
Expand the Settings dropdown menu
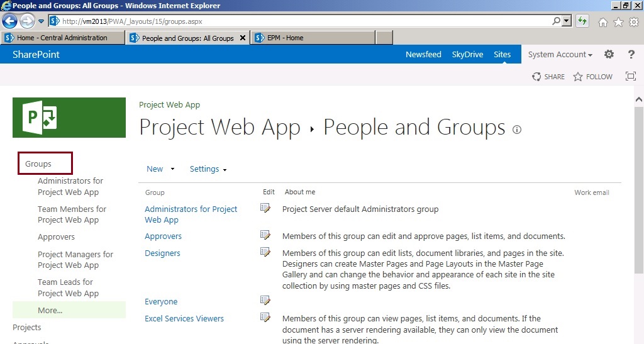(x=208, y=169)
